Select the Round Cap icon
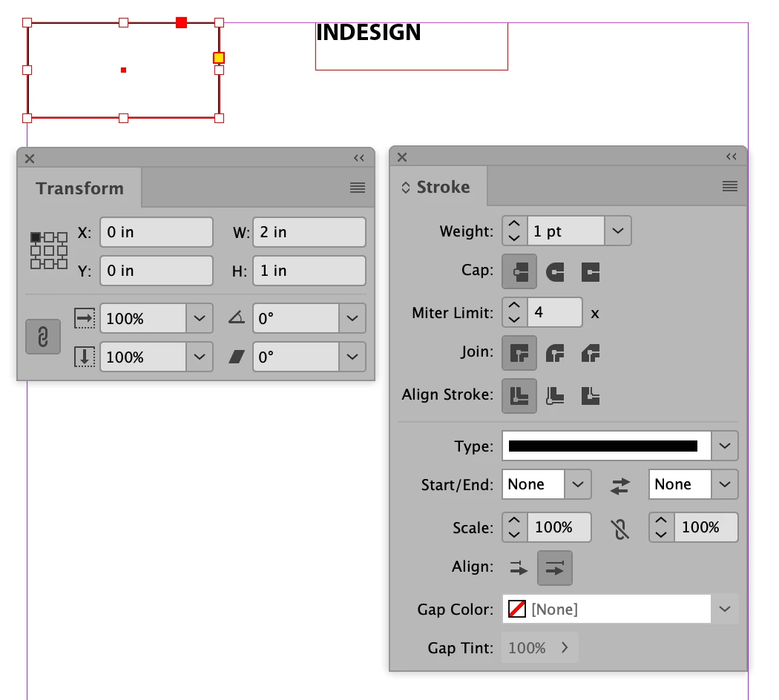Image resolution: width=779 pixels, height=700 pixels. coord(555,271)
